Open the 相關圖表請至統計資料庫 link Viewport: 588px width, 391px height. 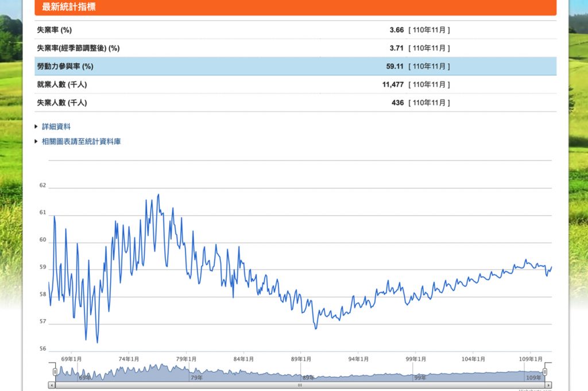81,142
